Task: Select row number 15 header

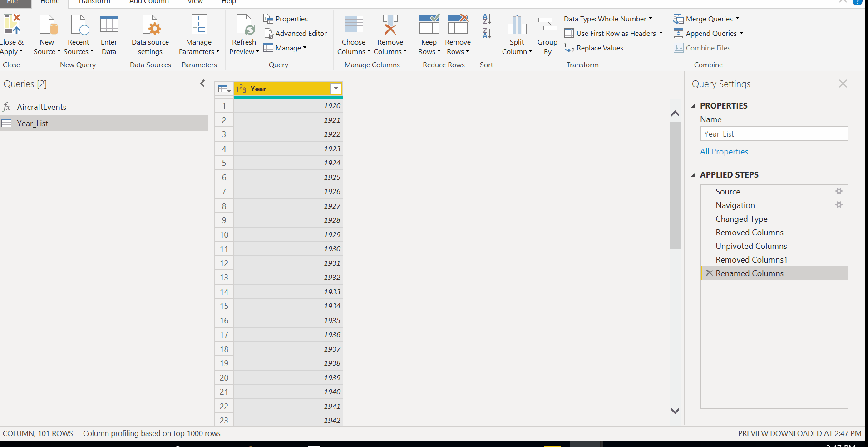Action: 224,306
